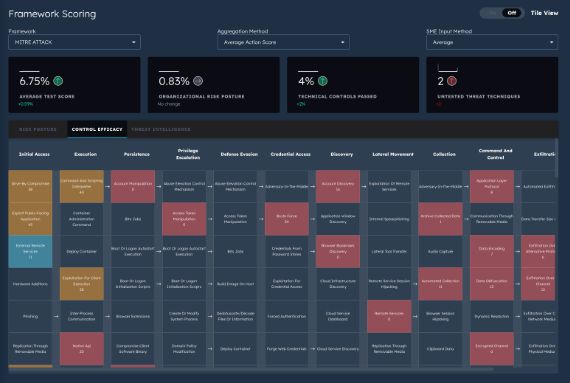The width and height of the screenshot is (570, 383).
Task: Open the Aggregation Method dropdown
Action: point(283,42)
